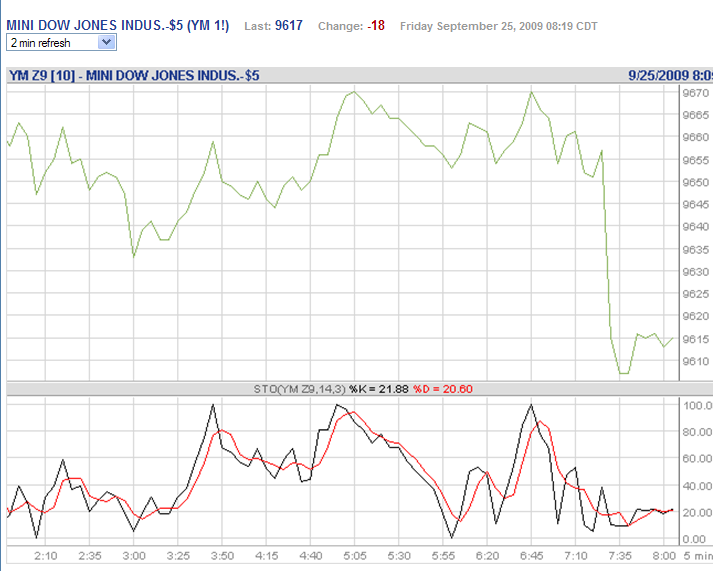Screen dimensions: 713x571
Task: Click the 8:00 time axis label
Action: pyautogui.click(x=664, y=556)
